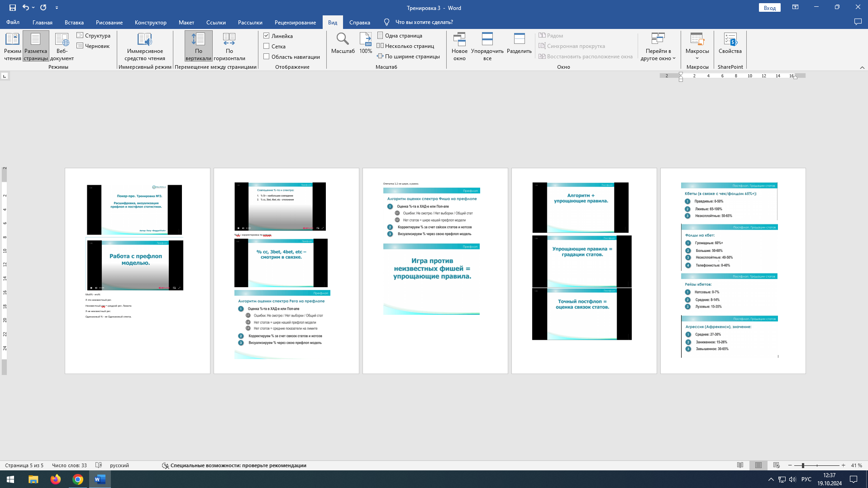The height and width of the screenshot is (488, 868).
Task: Open the Insert (Вставка) tab
Action: coord(74,22)
